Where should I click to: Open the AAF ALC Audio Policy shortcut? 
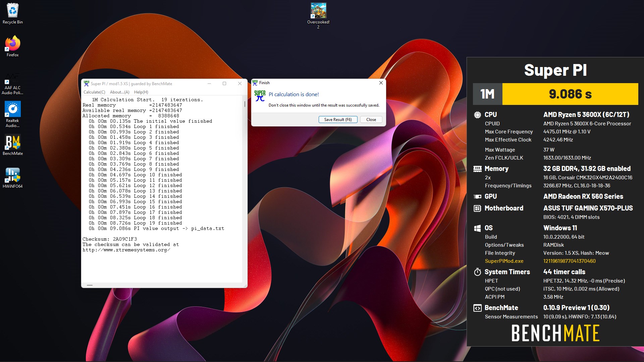[13, 84]
